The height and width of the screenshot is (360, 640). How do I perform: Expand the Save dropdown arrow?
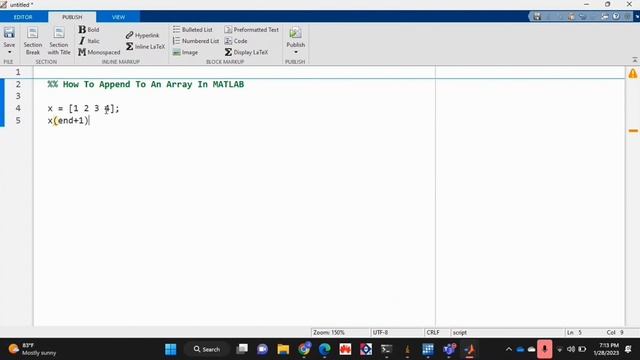[x=9, y=52]
